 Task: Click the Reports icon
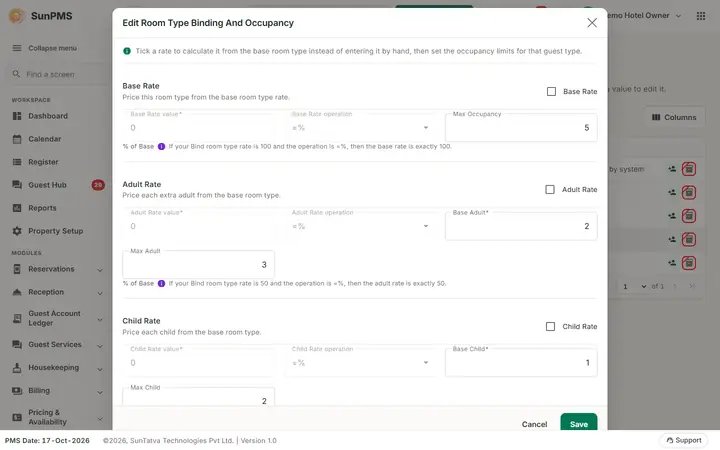(x=17, y=208)
